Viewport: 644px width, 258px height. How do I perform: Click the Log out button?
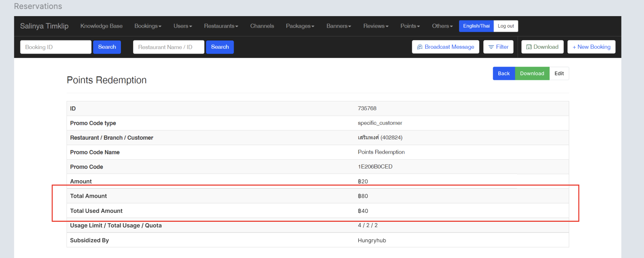click(506, 26)
